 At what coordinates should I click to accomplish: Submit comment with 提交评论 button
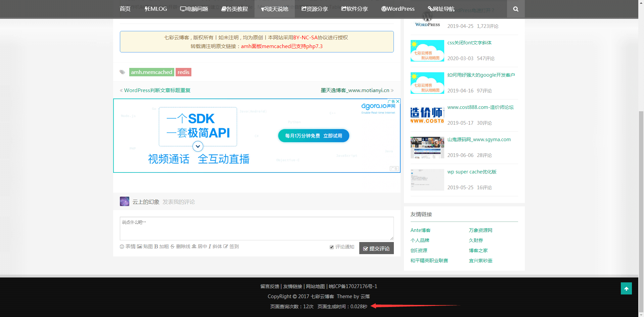click(376, 248)
